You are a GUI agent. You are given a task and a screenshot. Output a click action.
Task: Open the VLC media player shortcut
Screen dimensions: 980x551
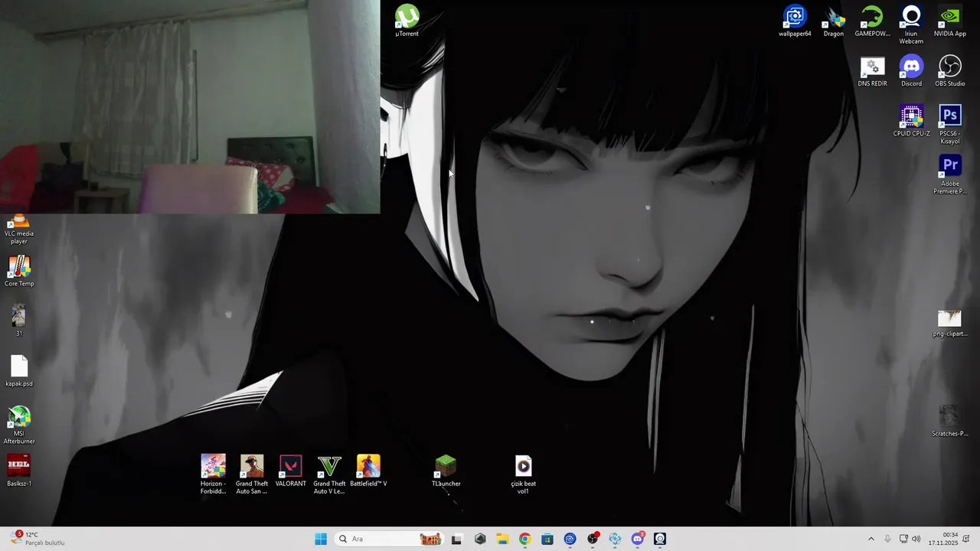click(19, 230)
